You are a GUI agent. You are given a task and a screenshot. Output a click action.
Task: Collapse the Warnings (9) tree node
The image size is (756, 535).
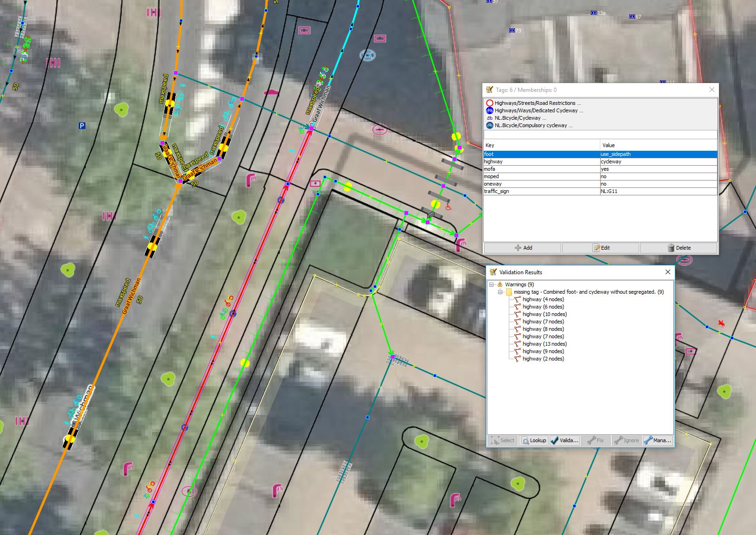(492, 284)
